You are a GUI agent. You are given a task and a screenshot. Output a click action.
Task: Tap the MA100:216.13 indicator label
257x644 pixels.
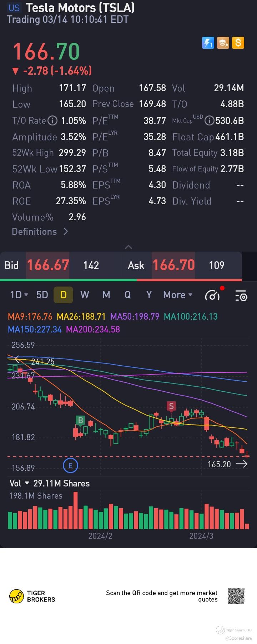click(191, 316)
